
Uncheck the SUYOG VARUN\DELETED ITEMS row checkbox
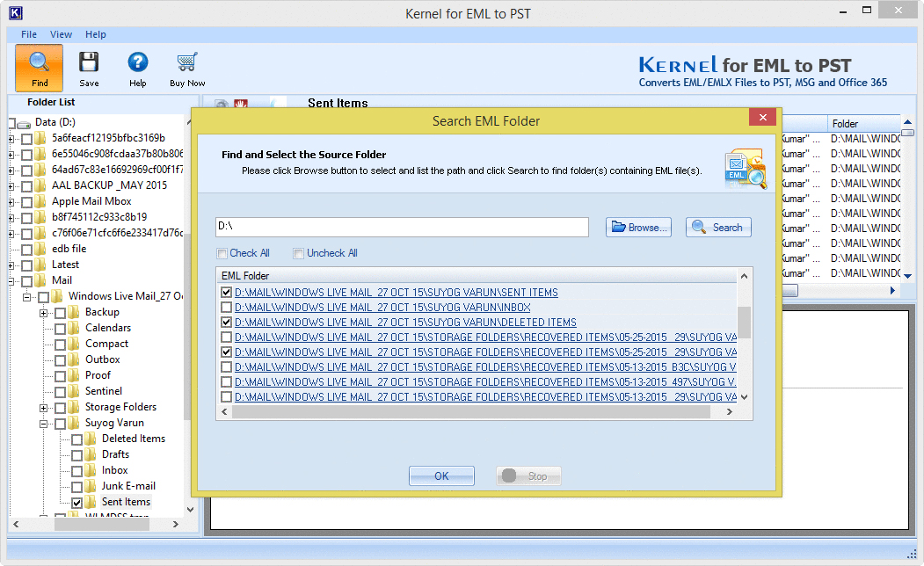(x=226, y=323)
